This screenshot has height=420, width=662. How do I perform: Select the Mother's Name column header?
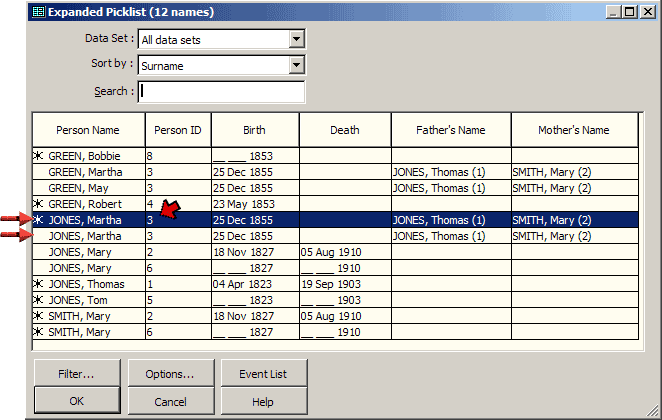coord(574,130)
